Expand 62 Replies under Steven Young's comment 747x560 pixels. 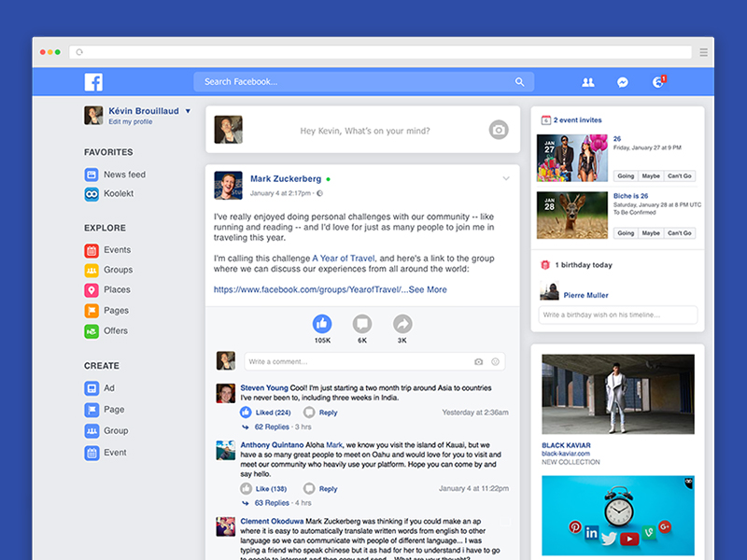click(272, 427)
